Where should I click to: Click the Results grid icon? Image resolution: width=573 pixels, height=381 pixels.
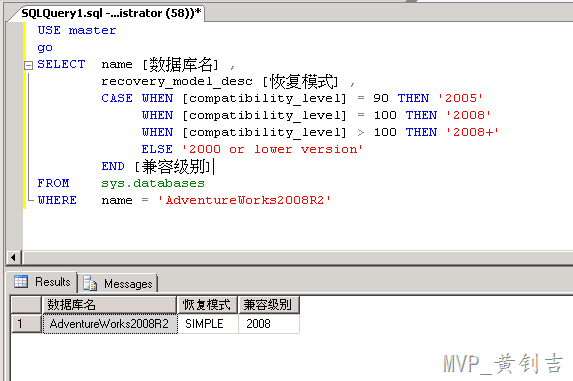click(21, 282)
